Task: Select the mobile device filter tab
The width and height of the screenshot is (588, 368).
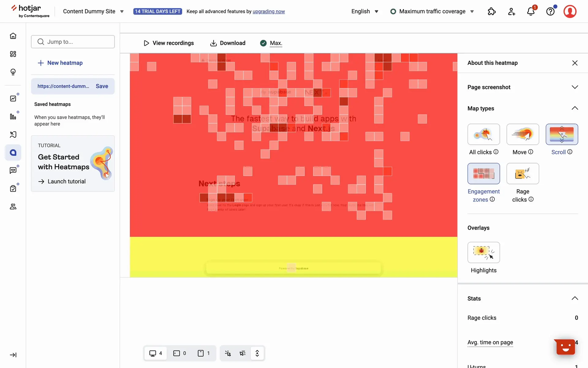Action: [204, 353]
